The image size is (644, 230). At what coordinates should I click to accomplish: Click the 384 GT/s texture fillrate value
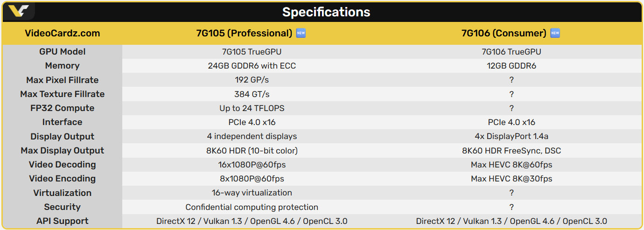[x=252, y=94]
